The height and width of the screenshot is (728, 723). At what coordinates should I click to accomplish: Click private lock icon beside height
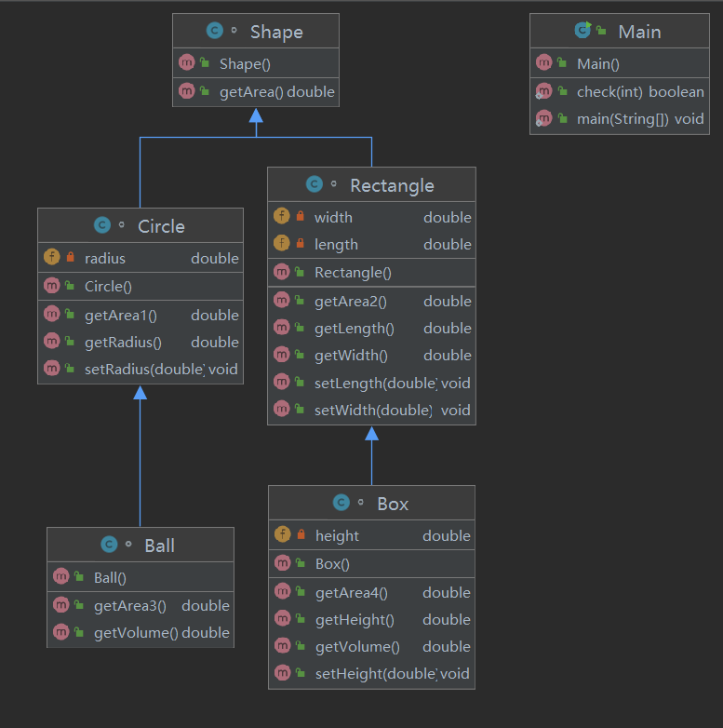301,534
